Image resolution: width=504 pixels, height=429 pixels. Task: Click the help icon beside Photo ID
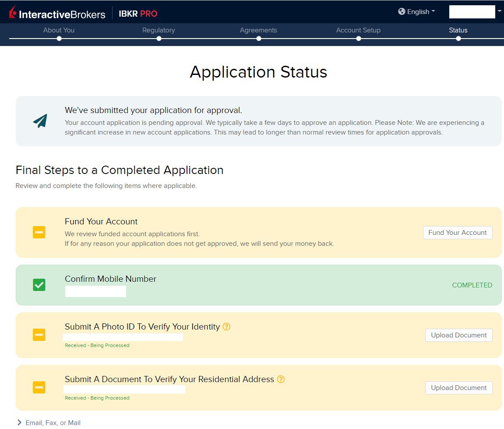coord(226,326)
